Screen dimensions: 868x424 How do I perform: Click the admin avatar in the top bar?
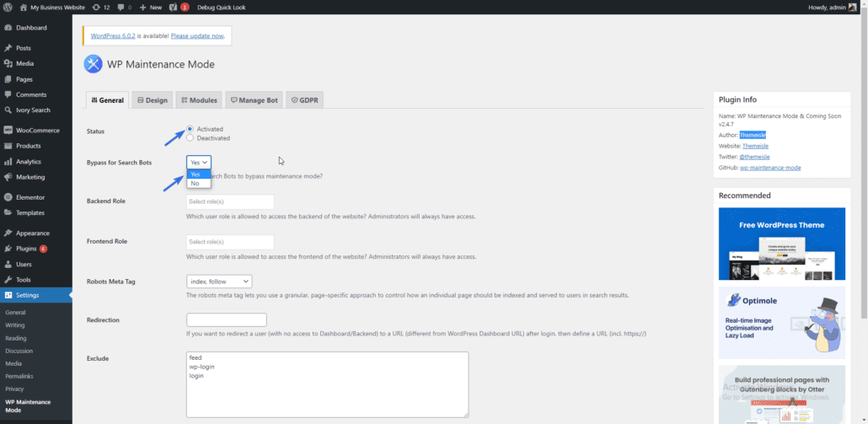click(852, 8)
